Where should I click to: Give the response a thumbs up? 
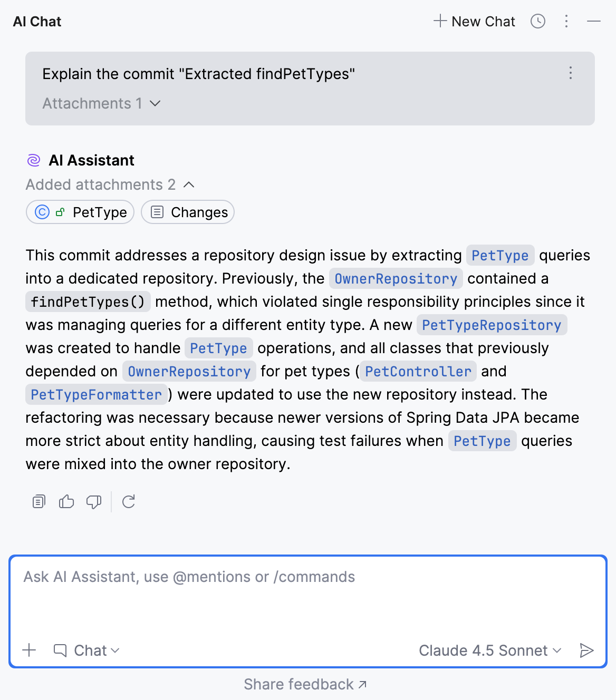pos(66,501)
